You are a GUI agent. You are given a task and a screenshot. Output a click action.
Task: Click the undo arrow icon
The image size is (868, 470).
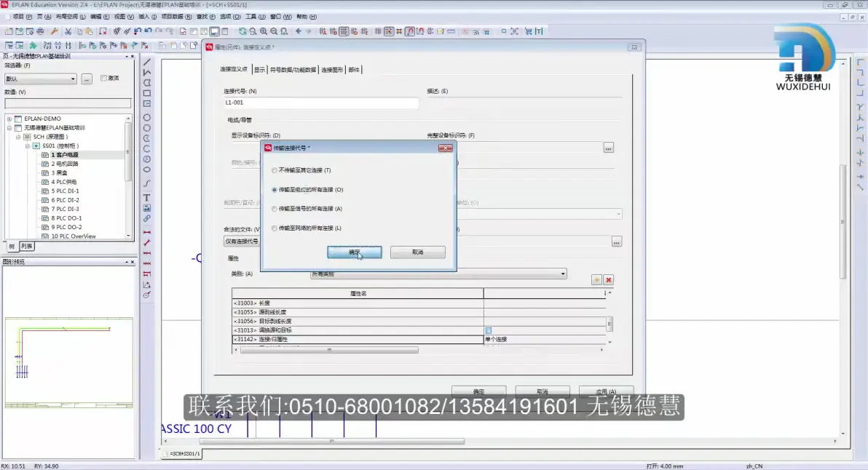148,31
